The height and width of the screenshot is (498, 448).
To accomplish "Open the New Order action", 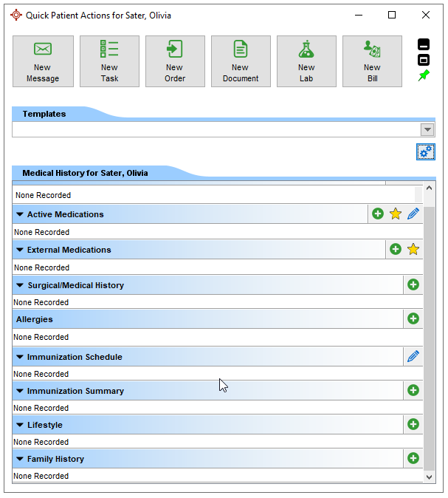I will pos(175,61).
